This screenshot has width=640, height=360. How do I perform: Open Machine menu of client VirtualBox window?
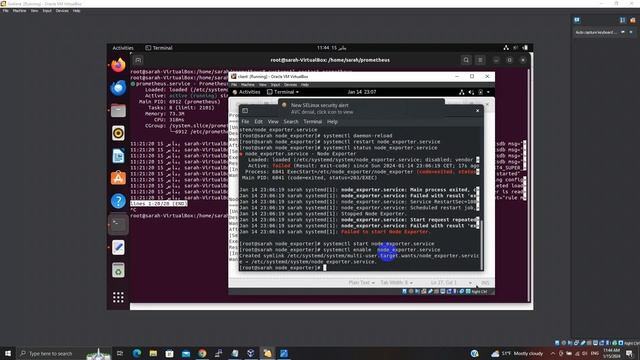(x=248, y=85)
